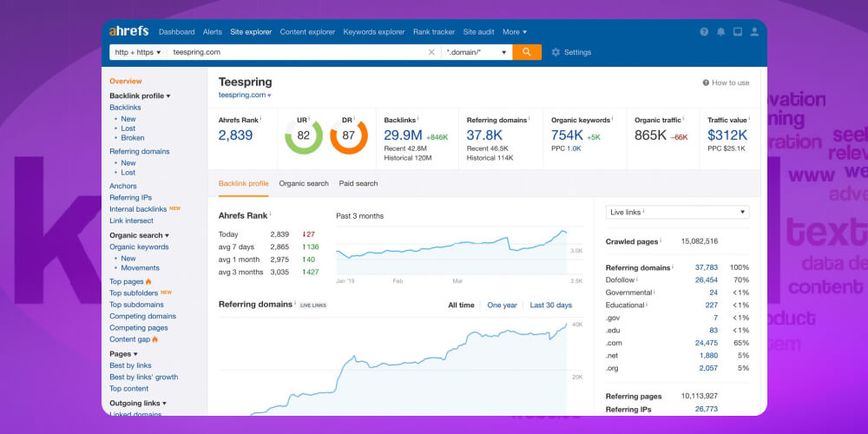868x434 pixels.
Task: Select the One year time range
Action: [x=502, y=305]
